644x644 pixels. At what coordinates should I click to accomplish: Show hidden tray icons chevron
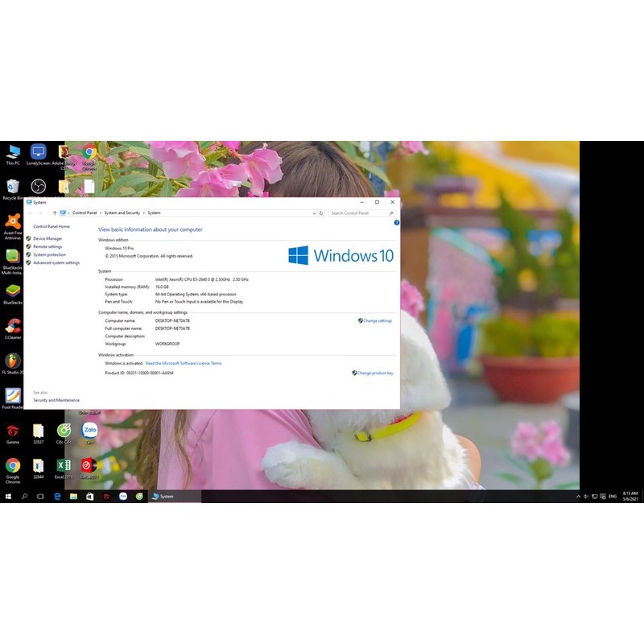(x=578, y=496)
